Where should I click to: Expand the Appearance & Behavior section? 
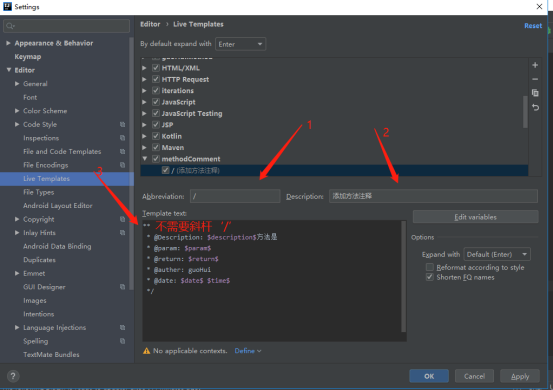pos(8,43)
